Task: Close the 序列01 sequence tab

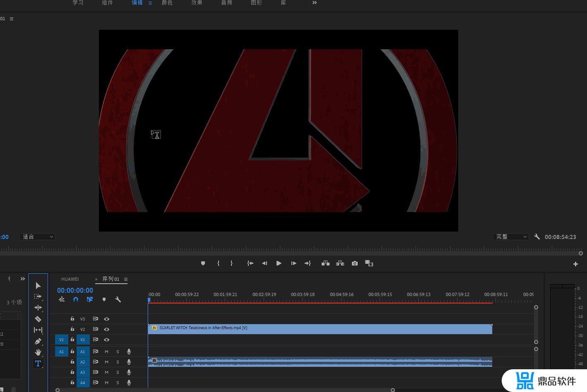Action: [x=96, y=280]
